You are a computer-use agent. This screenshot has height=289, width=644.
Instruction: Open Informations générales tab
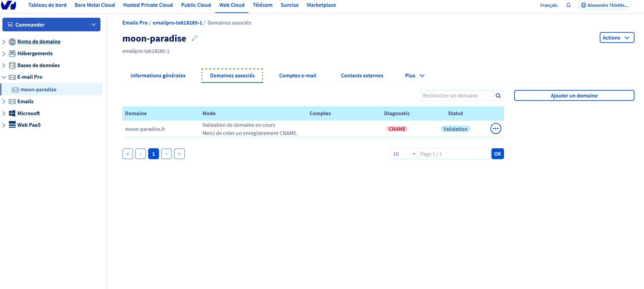pyautogui.click(x=158, y=76)
